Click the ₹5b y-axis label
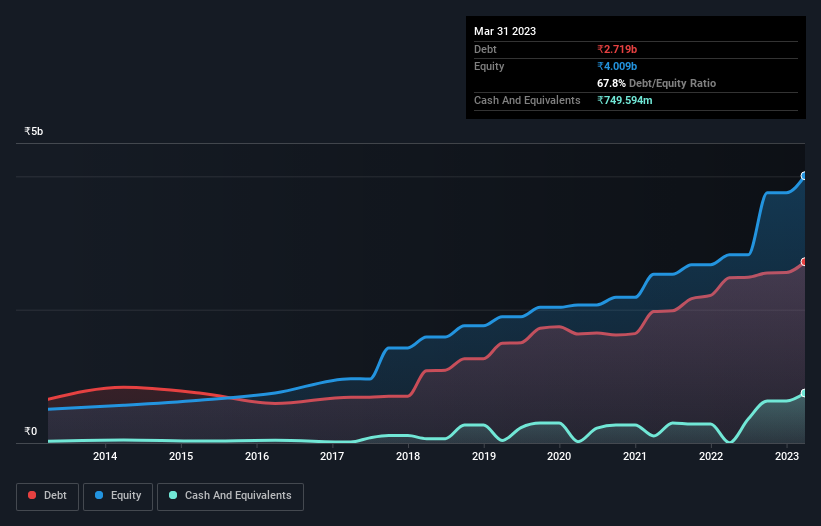Viewport: 821px width, 526px height. (x=34, y=131)
